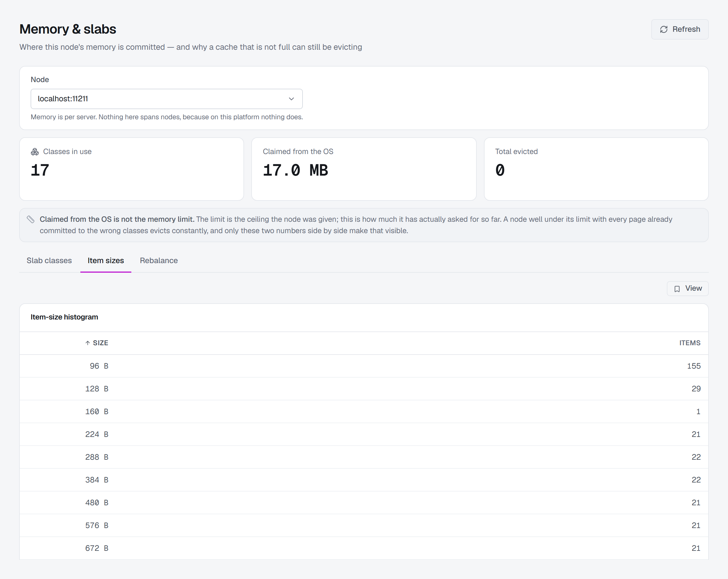The width and height of the screenshot is (728, 579).
Task: Sort by the SIZE column header
Action: click(x=97, y=343)
